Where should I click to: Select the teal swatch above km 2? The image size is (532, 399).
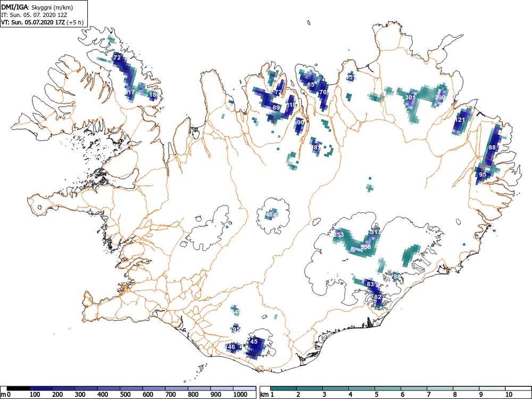pos(310,388)
